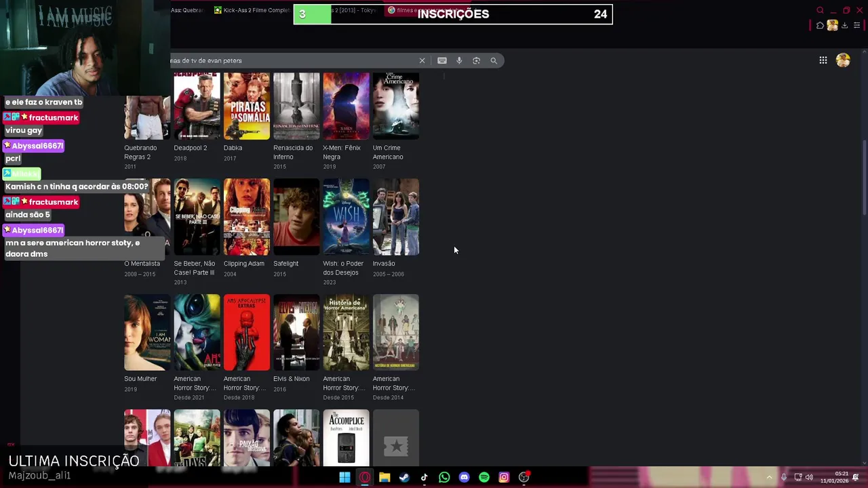Click the page vertical scrollbar thumb

click(x=864, y=178)
